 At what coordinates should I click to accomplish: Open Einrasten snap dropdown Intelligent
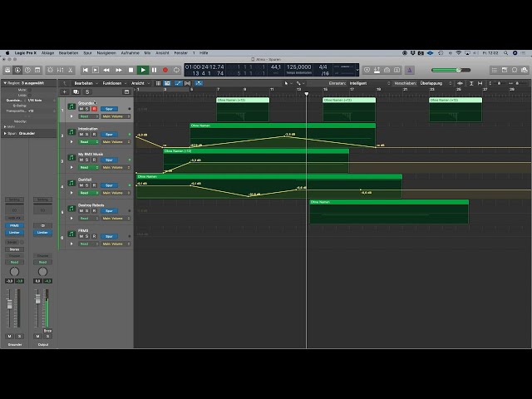pos(370,83)
